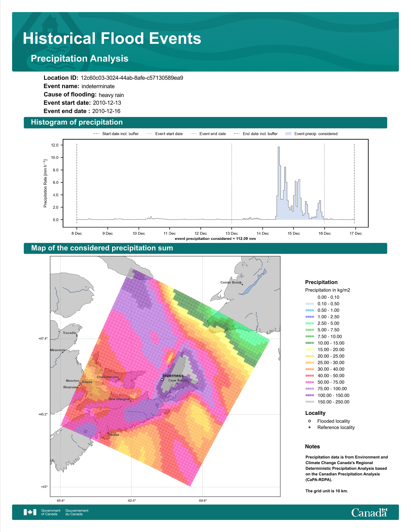Image resolution: width=411 pixels, height=532 pixels.
Task: Click the Gouvernement du Canada footer text
Action: tap(77, 512)
